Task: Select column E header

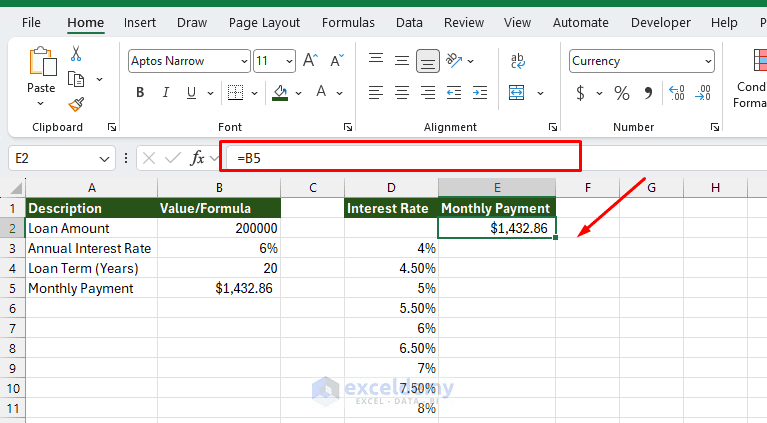Action: coord(497,188)
